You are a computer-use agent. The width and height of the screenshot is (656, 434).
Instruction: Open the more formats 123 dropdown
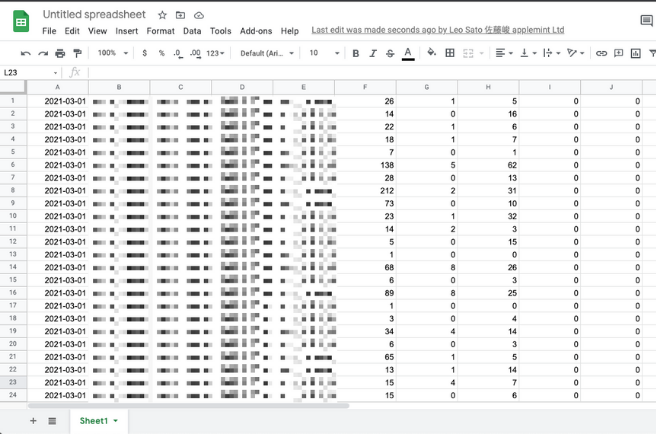click(x=215, y=53)
